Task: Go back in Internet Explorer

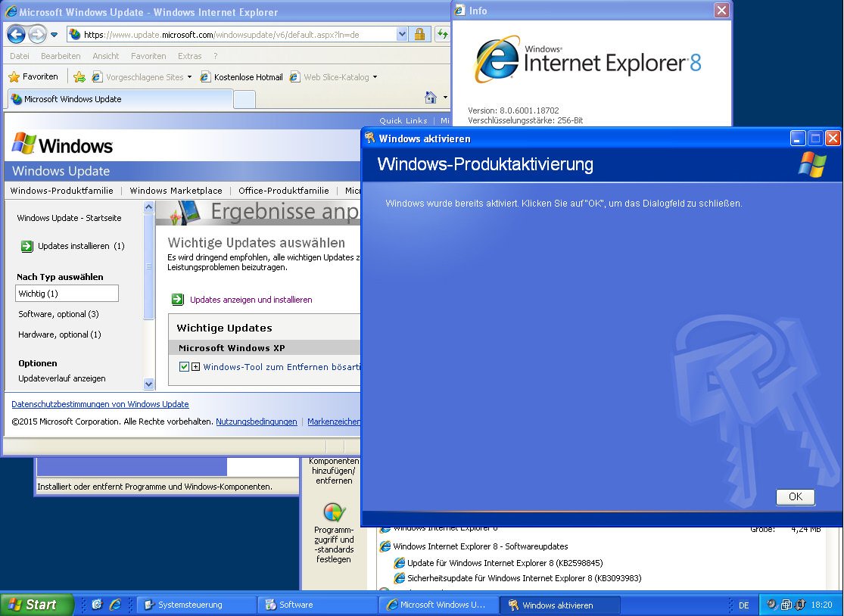Action: tap(16, 35)
